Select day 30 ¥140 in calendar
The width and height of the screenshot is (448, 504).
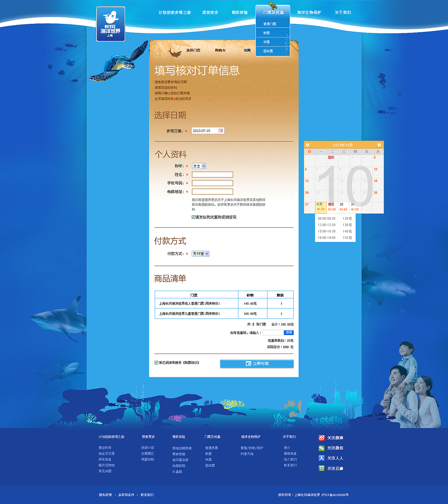[343, 207]
